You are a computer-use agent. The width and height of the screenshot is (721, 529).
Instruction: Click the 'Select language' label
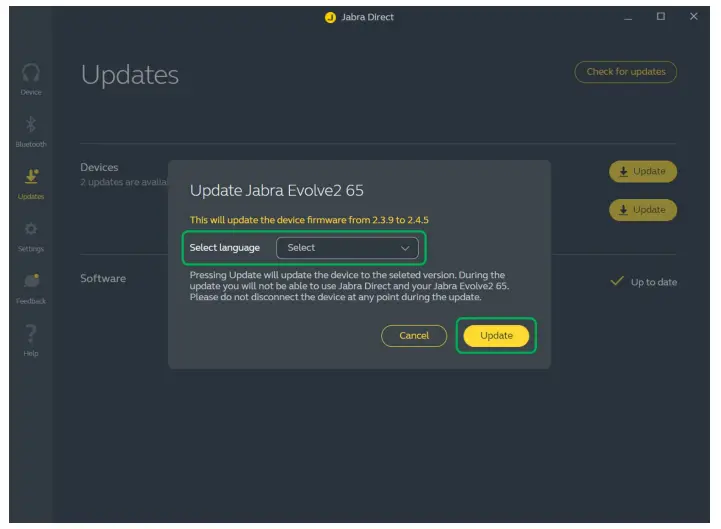224,248
